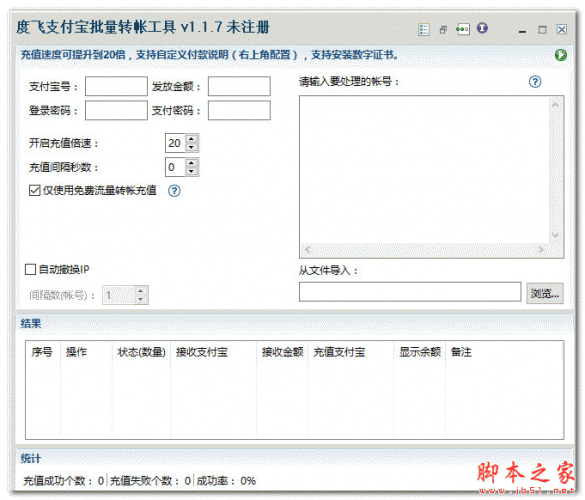Image resolution: width=585 pixels, height=500 pixels.
Task: Focus the 支付宝号 input field
Action: tap(116, 86)
